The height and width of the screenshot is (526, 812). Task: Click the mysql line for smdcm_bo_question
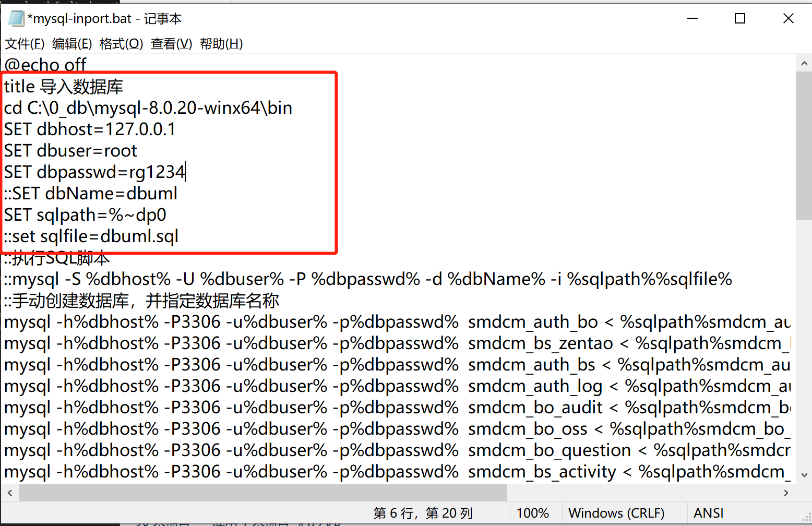coord(397,450)
